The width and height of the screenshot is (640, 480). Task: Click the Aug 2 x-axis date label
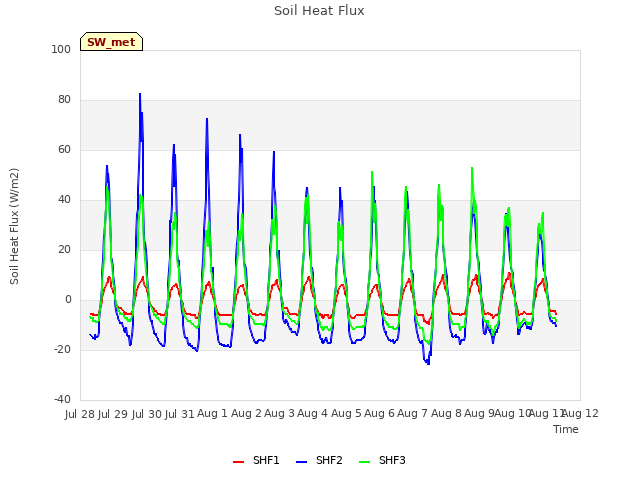point(246,414)
